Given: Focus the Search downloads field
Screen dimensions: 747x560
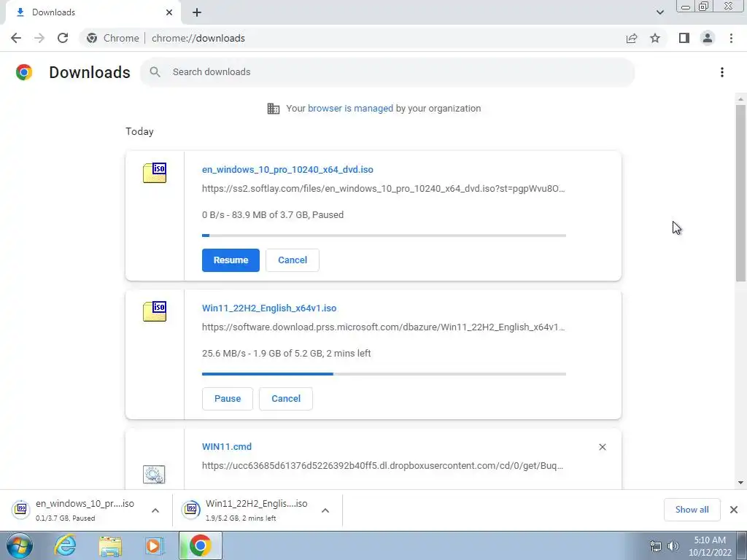Looking at the screenshot, I should [x=387, y=72].
